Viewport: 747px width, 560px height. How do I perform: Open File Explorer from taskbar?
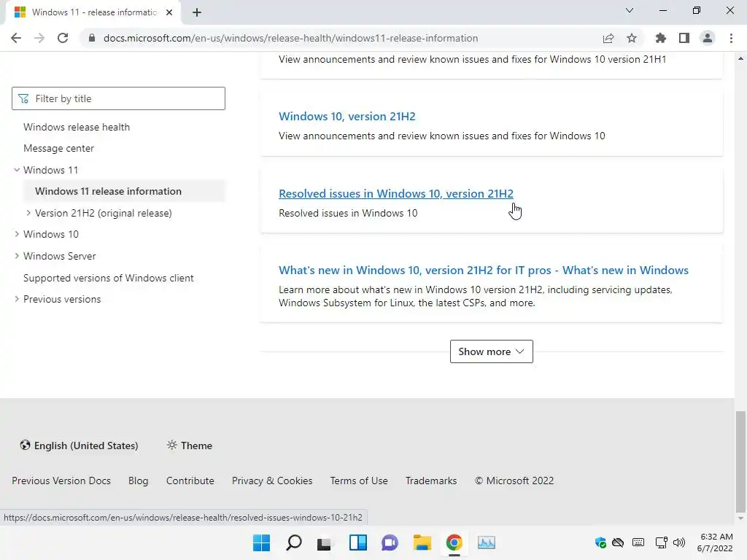[x=422, y=542]
